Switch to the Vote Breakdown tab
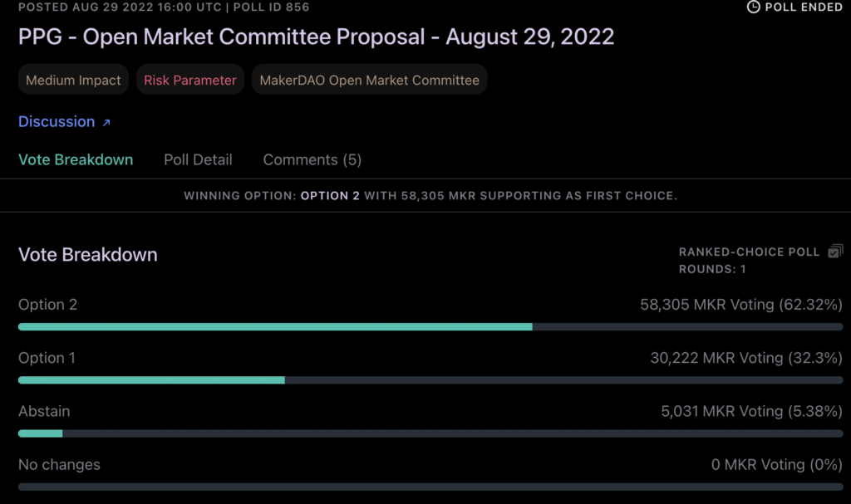The image size is (851, 504). [76, 159]
